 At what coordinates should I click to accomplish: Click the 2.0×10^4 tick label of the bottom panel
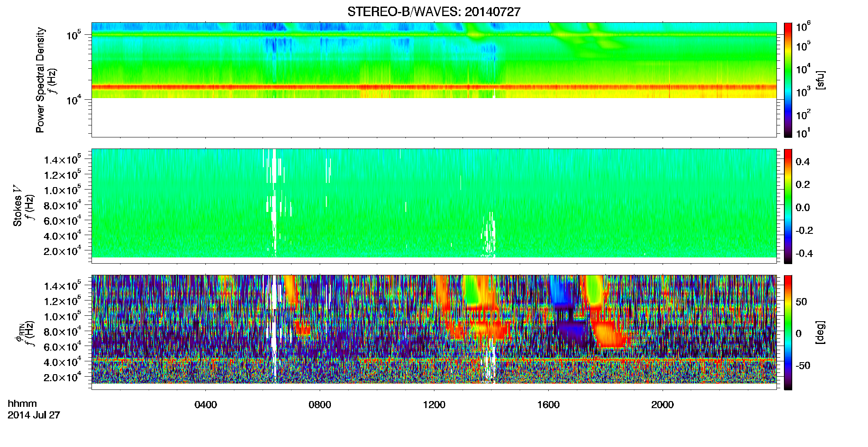(x=63, y=377)
